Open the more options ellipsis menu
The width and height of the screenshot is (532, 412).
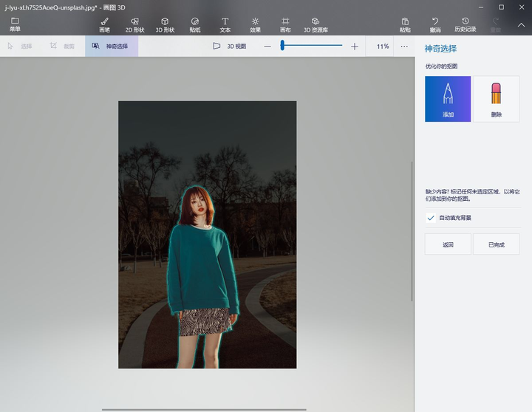pyautogui.click(x=404, y=46)
